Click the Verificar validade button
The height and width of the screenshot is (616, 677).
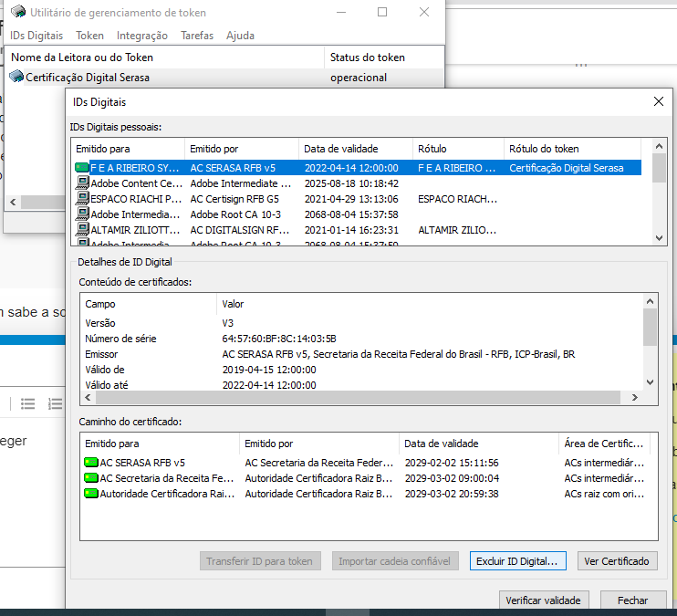[x=544, y=600]
